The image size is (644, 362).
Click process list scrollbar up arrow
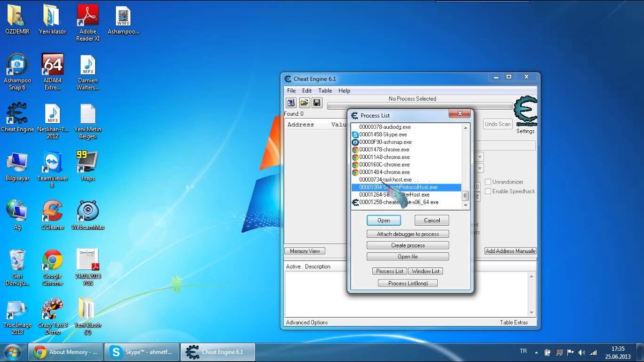(x=465, y=128)
